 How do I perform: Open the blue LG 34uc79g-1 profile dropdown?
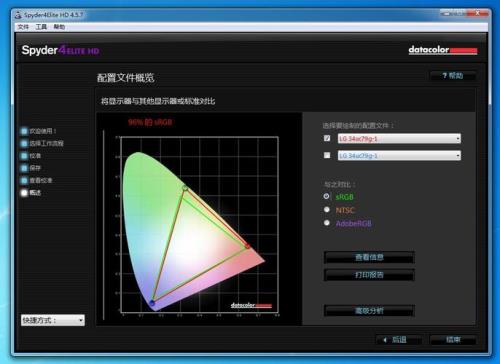point(399,155)
